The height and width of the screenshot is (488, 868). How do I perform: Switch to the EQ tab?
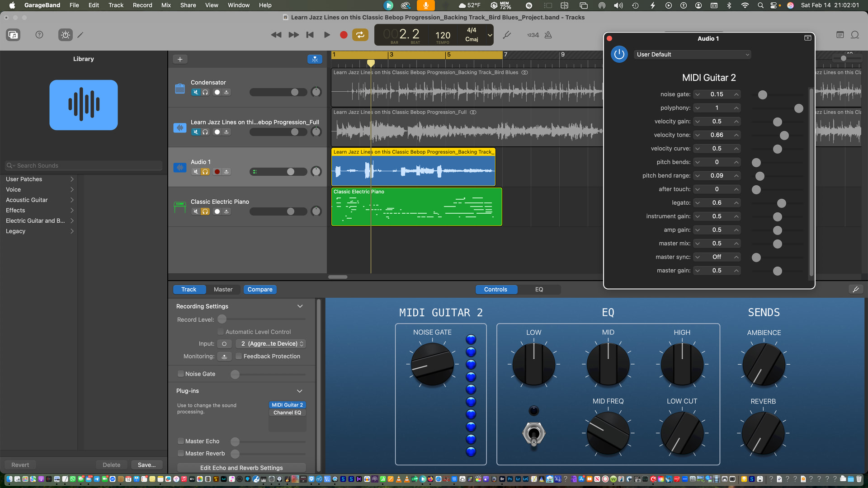pyautogui.click(x=539, y=289)
